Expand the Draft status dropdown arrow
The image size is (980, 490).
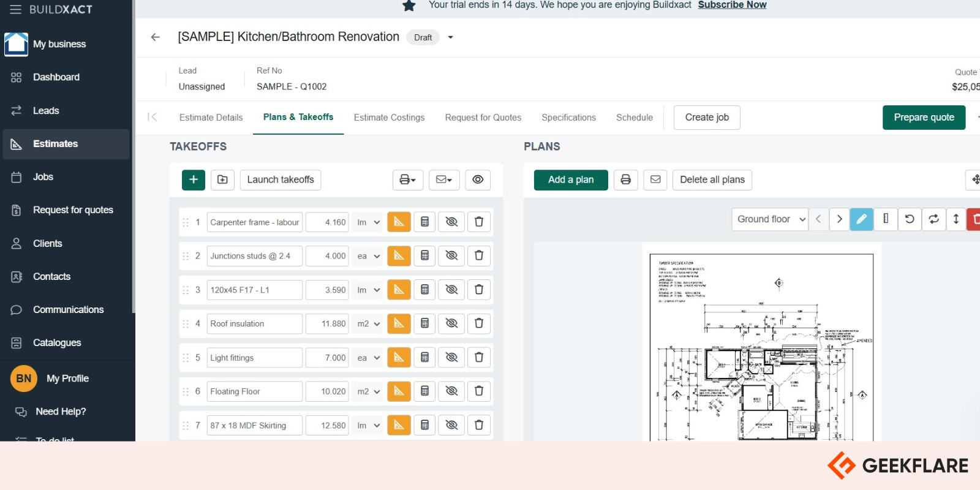(x=451, y=37)
